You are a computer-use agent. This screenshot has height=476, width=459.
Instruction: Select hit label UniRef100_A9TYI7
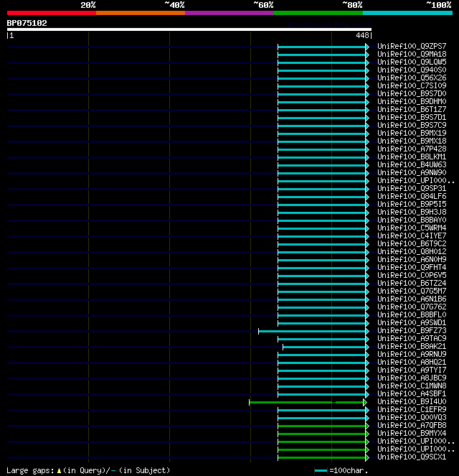[x=412, y=370]
